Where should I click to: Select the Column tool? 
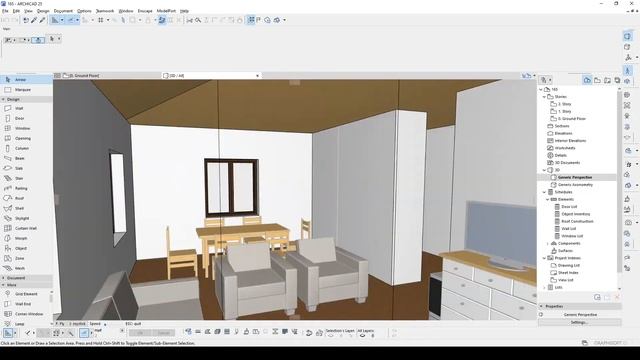coord(26,149)
